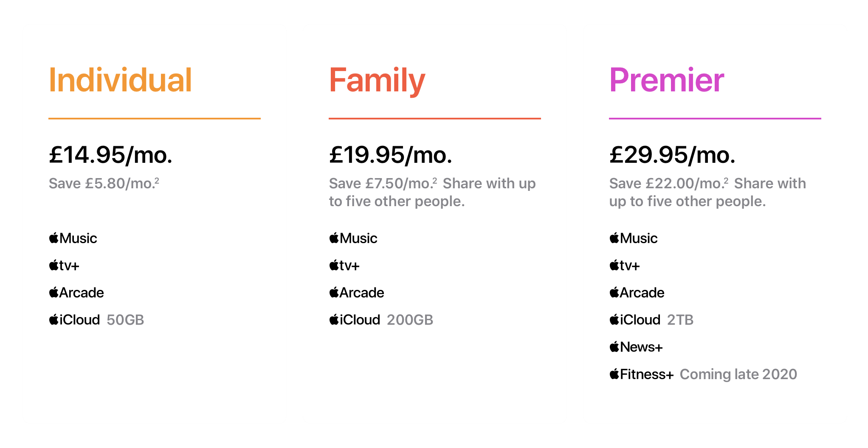This screenshot has height=448, width=868.
Task: Click footnote 2 next to Save £7.50/mo.
Action: tap(435, 180)
